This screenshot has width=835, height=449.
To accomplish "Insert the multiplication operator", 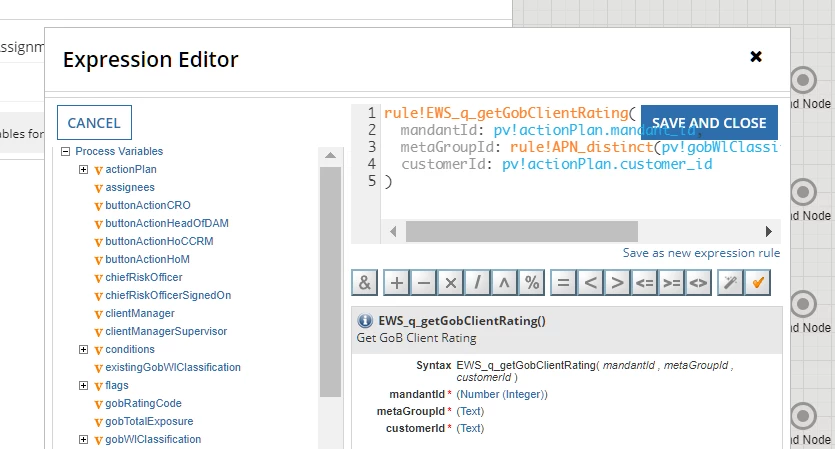I will [x=451, y=282].
